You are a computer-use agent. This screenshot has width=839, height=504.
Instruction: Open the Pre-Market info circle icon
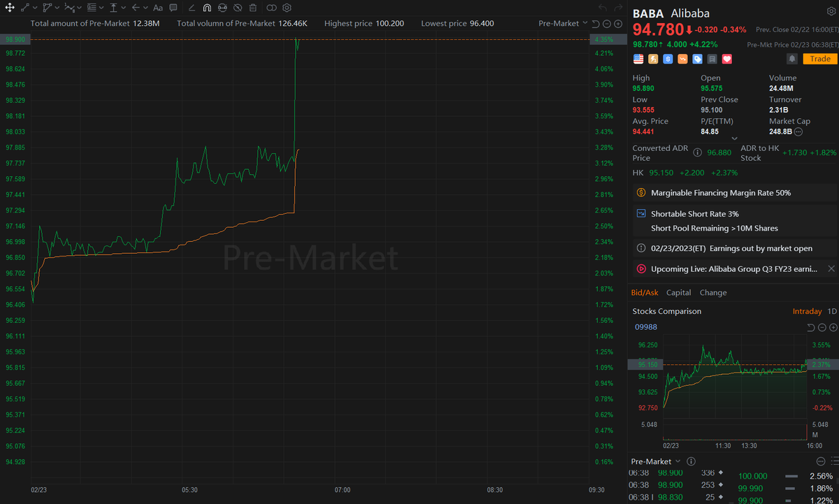click(x=691, y=461)
